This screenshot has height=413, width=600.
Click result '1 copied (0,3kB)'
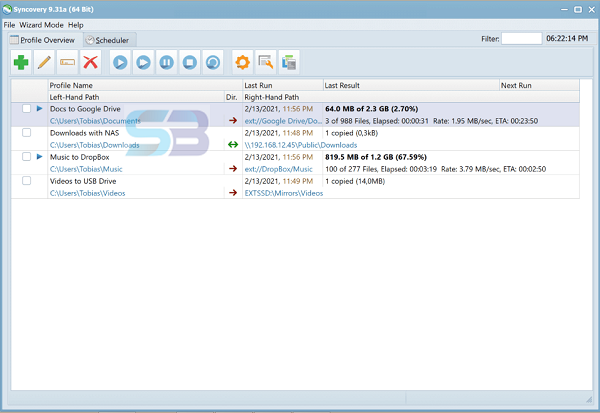click(352, 133)
